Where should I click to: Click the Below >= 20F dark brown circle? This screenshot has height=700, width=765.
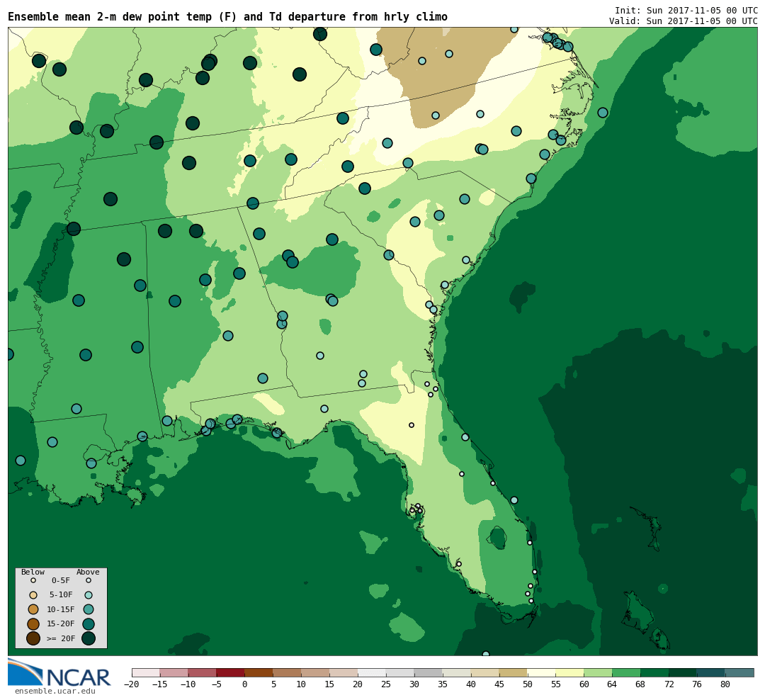click(33, 638)
